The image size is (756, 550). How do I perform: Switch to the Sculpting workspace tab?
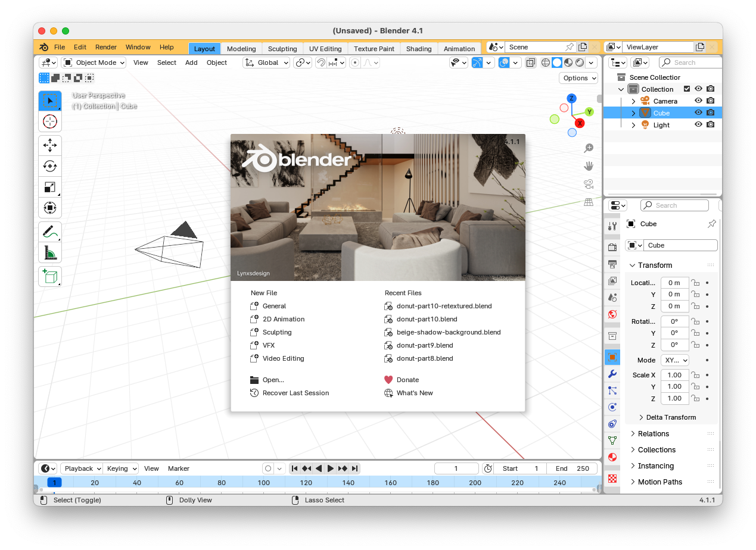click(282, 49)
